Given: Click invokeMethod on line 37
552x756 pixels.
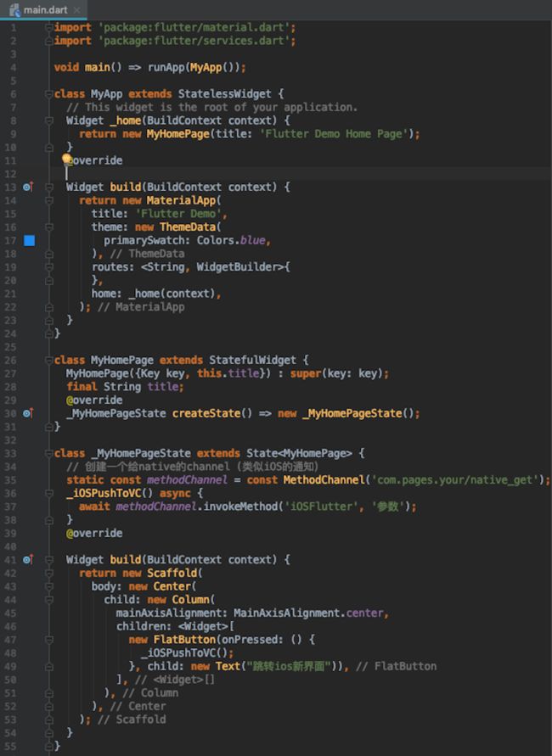Looking at the screenshot, I should pyautogui.click(x=239, y=507).
